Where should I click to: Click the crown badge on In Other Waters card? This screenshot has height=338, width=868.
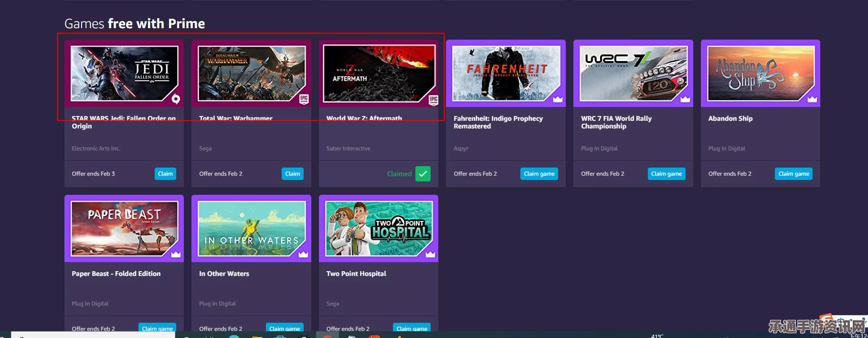[303, 254]
